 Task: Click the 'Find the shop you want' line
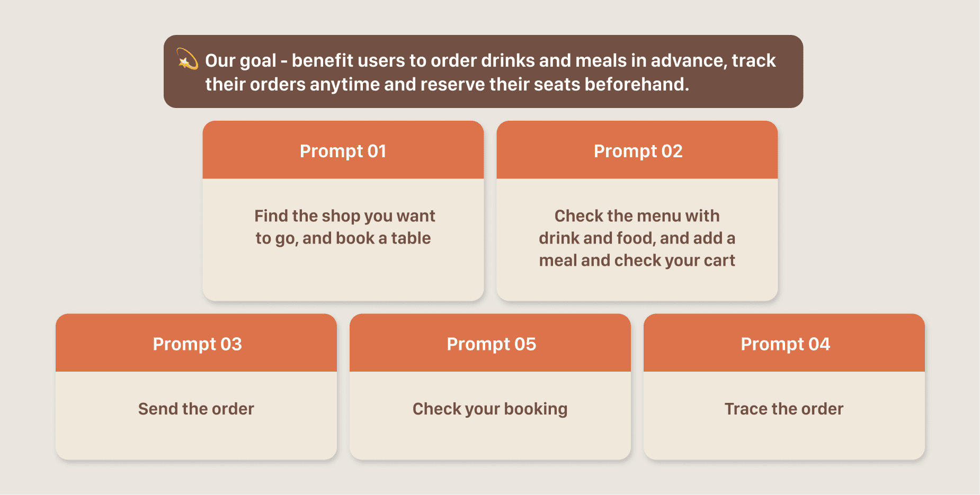[344, 216]
